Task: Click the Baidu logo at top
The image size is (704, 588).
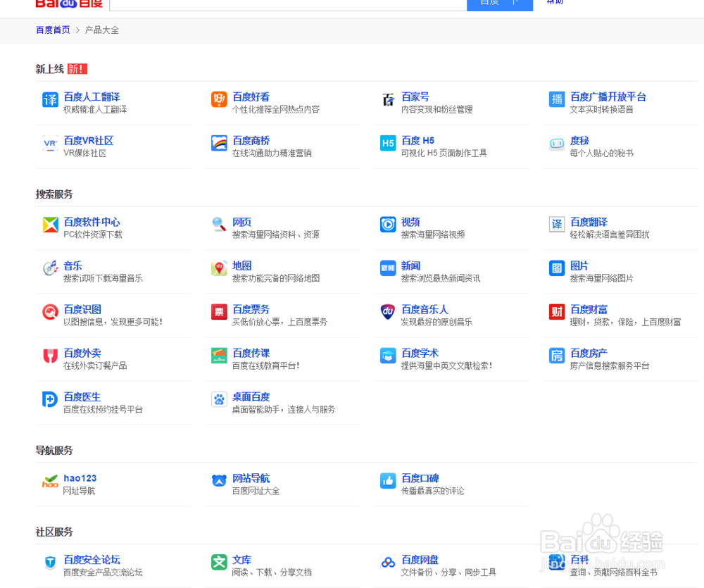Action: pos(69,4)
